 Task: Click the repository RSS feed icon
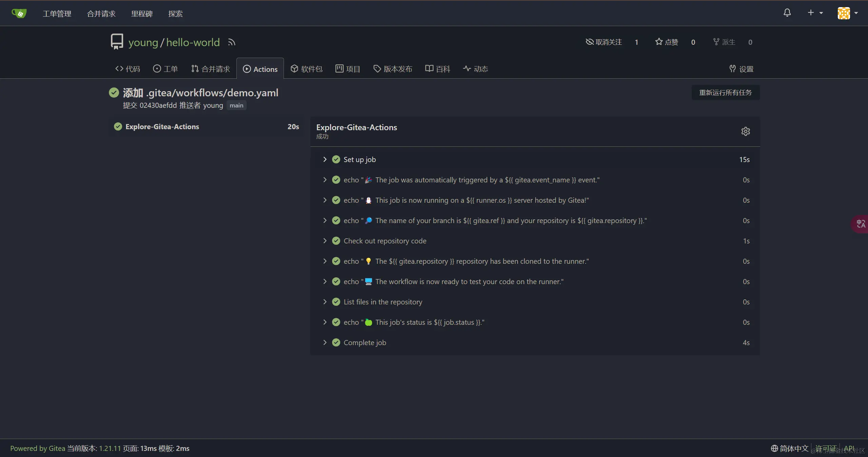(x=232, y=42)
